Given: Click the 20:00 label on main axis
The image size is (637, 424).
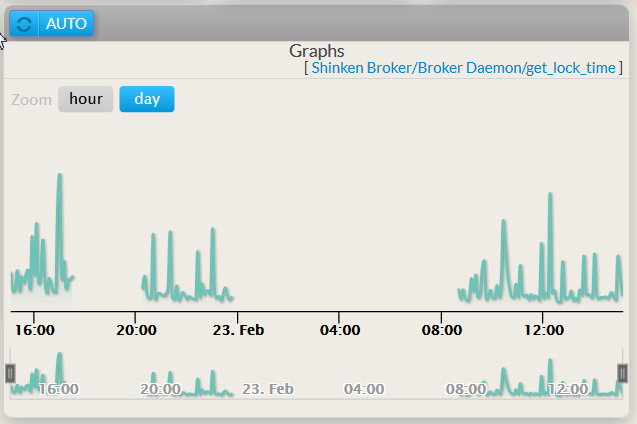Looking at the screenshot, I should pos(135,328).
